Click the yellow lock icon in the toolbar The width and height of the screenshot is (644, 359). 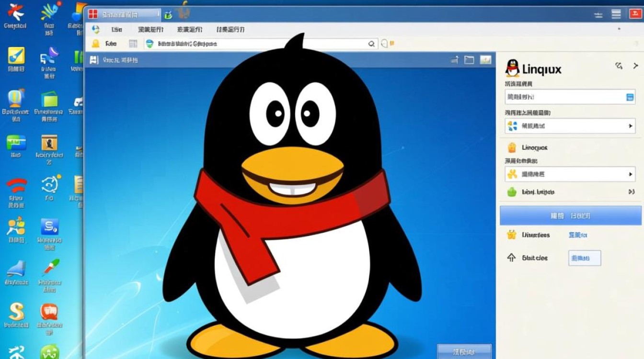pos(95,44)
